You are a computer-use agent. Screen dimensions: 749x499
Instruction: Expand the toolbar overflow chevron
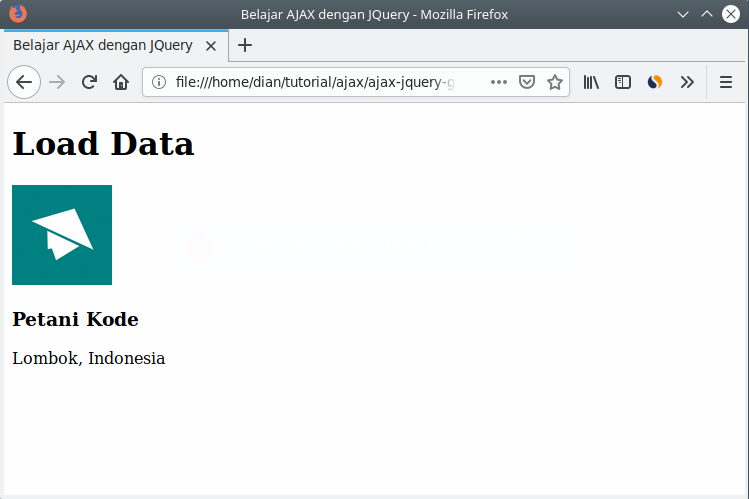(687, 82)
